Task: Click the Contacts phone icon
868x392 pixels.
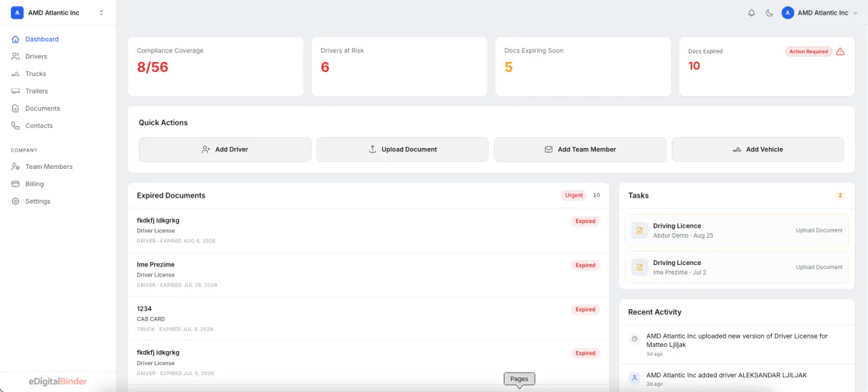Action: (15, 126)
